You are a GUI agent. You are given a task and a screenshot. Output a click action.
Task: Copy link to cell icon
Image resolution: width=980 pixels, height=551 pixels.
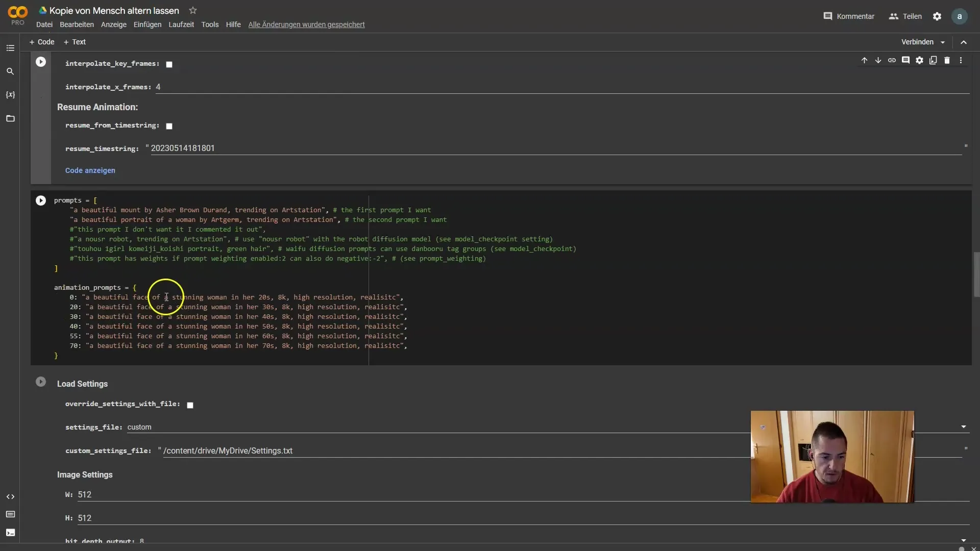point(892,60)
